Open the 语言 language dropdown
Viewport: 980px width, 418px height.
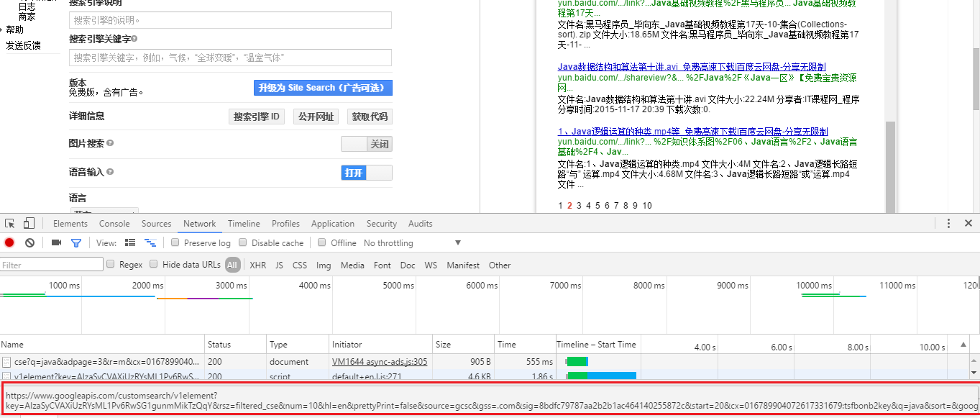[x=104, y=211]
